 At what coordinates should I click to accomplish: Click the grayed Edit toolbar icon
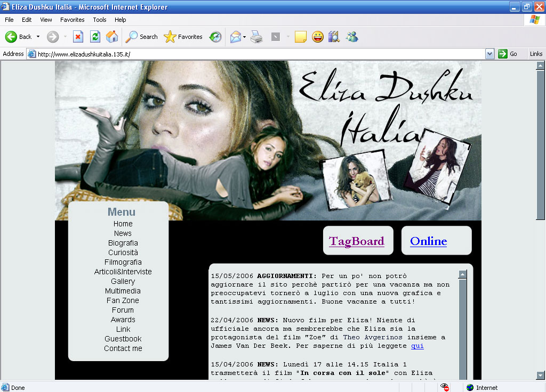coord(276,37)
